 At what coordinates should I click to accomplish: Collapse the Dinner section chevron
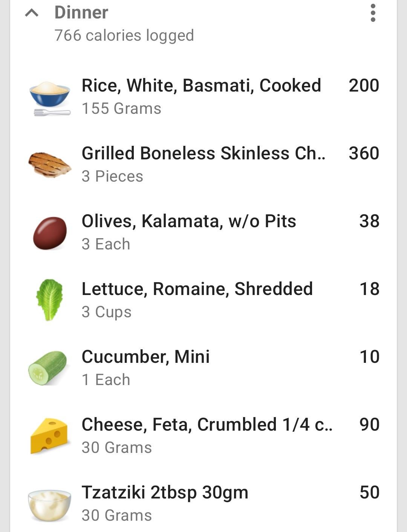click(x=32, y=13)
